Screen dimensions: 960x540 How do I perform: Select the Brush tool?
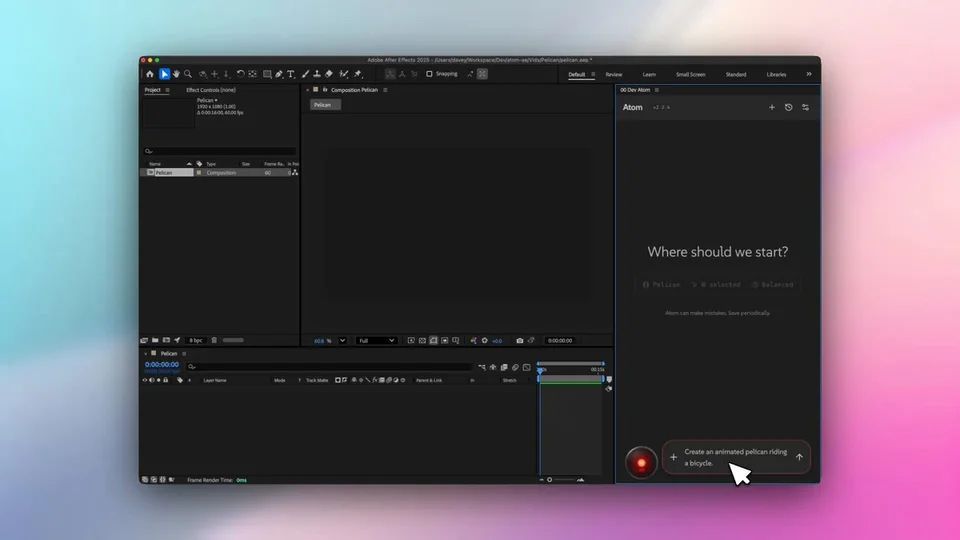(306, 74)
